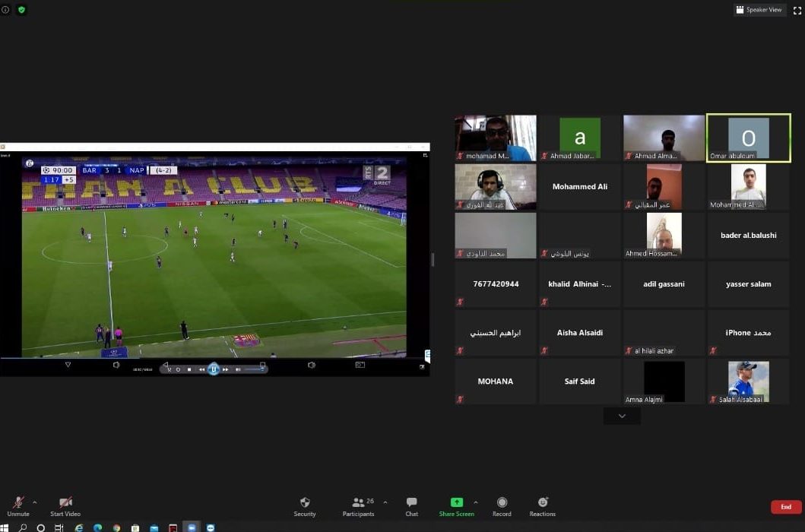Click the right speaker icon in player bar
Screen dimensions: 805x532
pyautogui.click(x=311, y=365)
